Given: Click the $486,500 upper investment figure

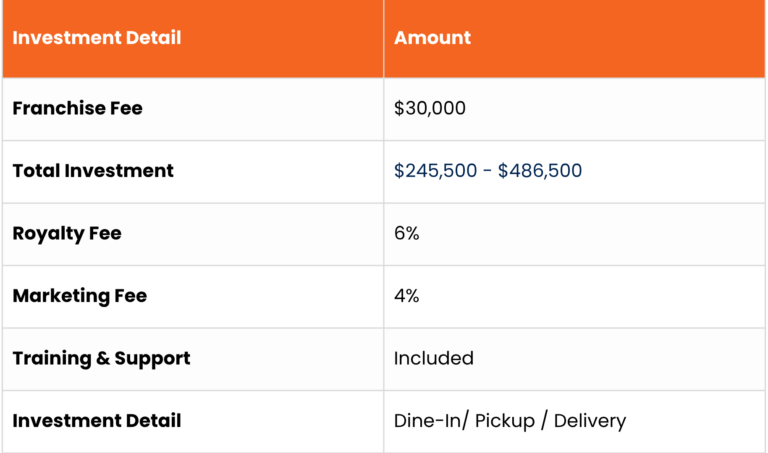Looking at the screenshot, I should point(540,170).
